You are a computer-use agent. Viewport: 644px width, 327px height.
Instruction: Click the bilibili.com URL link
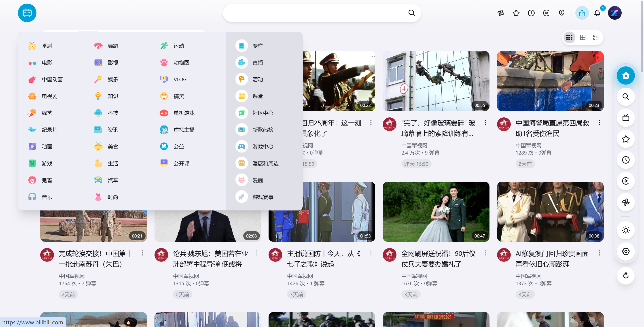[x=33, y=322]
